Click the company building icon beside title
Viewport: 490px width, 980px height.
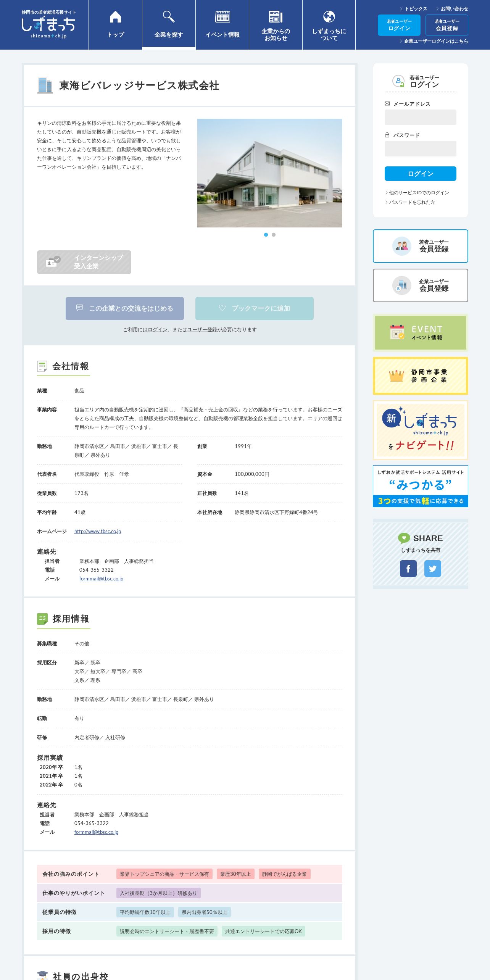[x=45, y=85]
